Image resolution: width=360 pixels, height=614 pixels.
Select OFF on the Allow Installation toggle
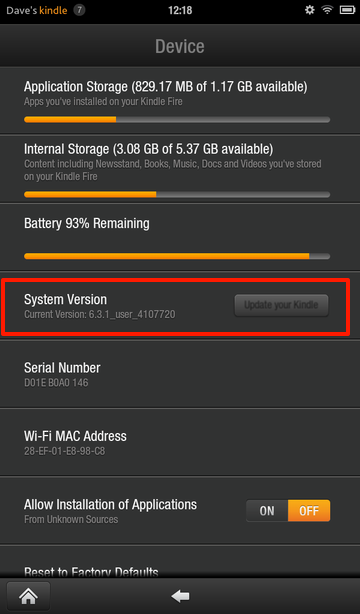click(309, 511)
